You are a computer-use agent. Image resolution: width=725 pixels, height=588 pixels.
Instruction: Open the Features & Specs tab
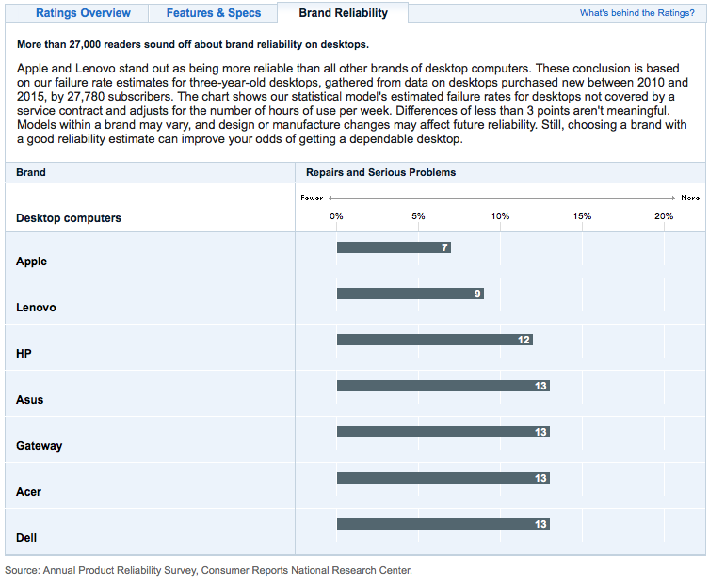click(214, 13)
